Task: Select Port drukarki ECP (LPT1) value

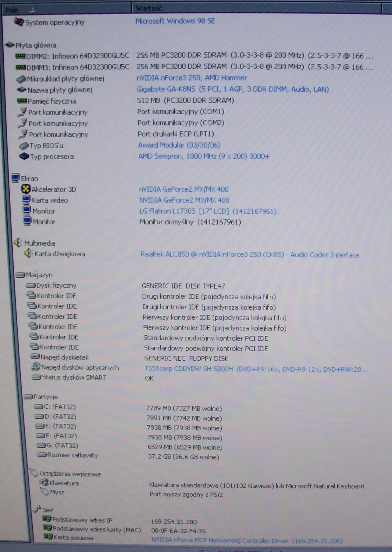Action: pyautogui.click(x=176, y=134)
